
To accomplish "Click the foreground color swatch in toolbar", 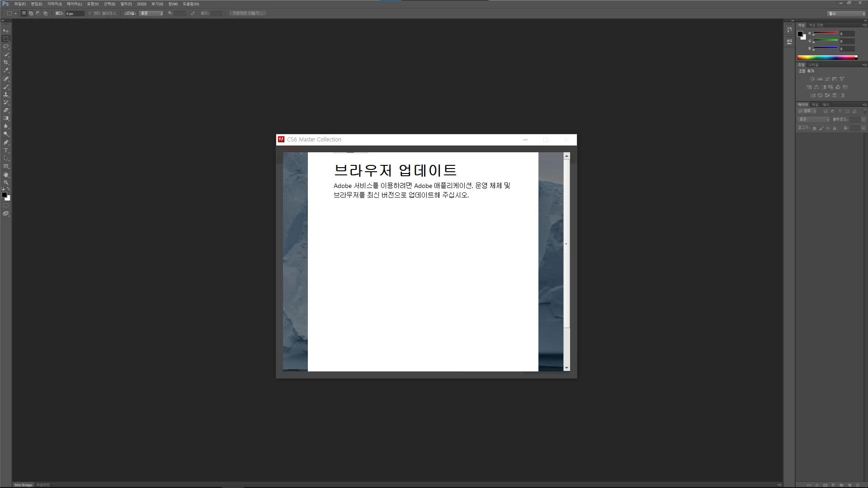I will [x=4, y=195].
